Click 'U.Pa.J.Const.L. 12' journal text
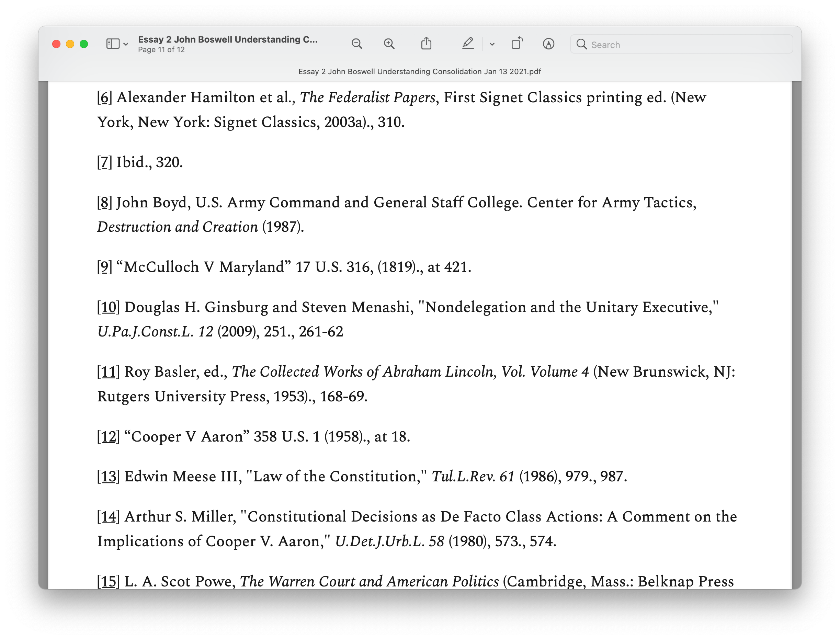The height and width of the screenshot is (640, 840). pyautogui.click(x=156, y=332)
